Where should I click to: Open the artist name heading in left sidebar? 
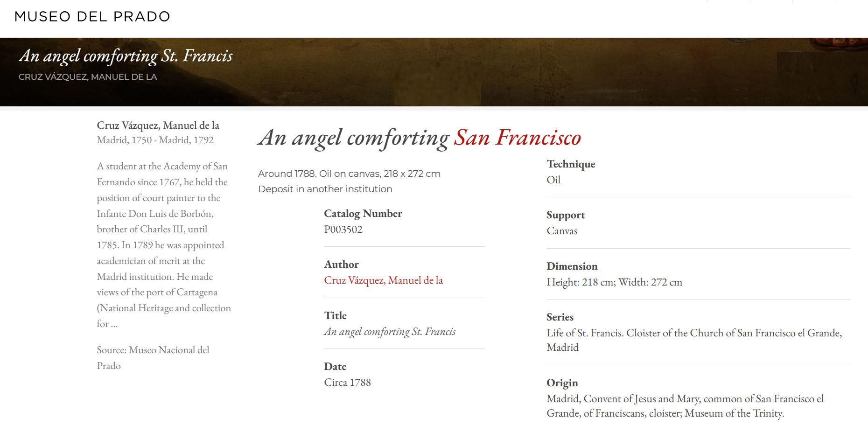158,125
